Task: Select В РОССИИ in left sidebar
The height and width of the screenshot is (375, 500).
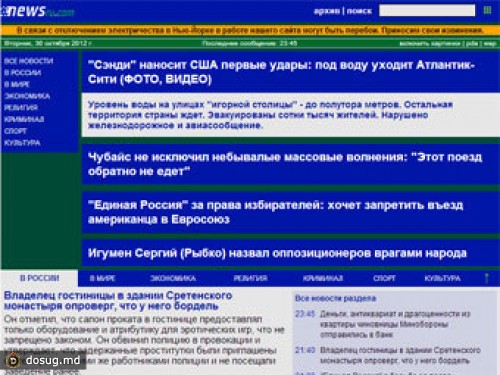Action: (x=23, y=73)
